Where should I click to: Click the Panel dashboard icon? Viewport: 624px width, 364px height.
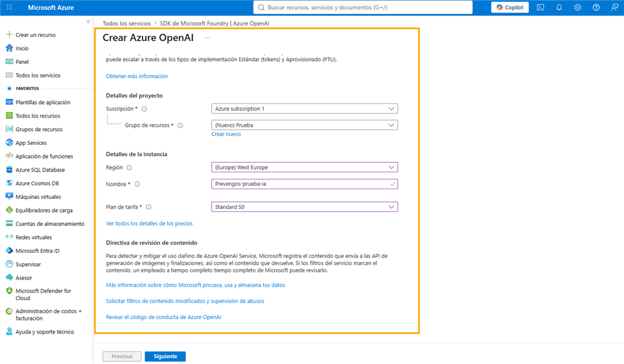click(9, 62)
